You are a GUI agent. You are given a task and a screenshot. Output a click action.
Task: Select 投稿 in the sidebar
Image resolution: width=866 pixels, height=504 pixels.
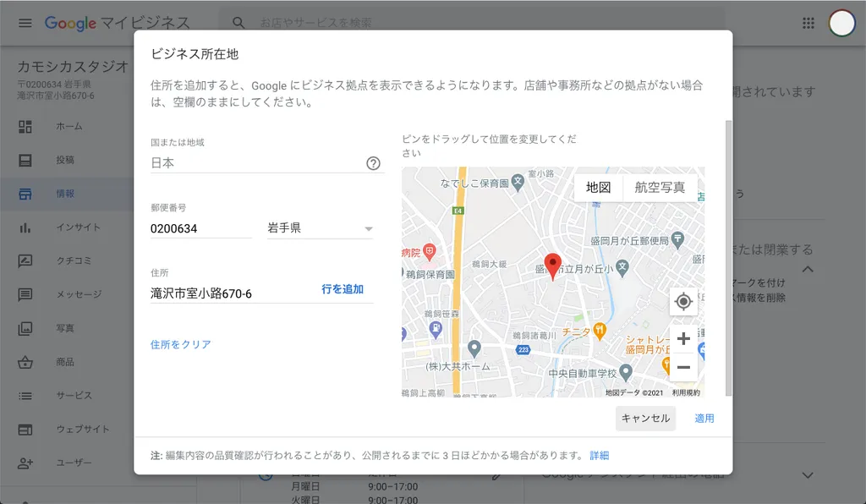point(64,160)
